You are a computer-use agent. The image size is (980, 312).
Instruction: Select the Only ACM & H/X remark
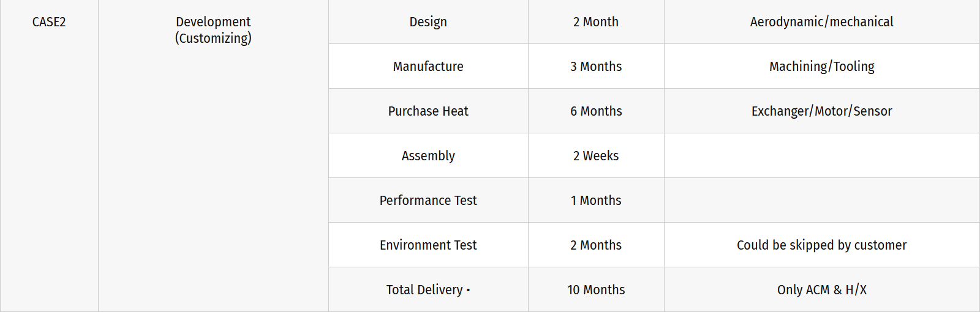pos(821,289)
